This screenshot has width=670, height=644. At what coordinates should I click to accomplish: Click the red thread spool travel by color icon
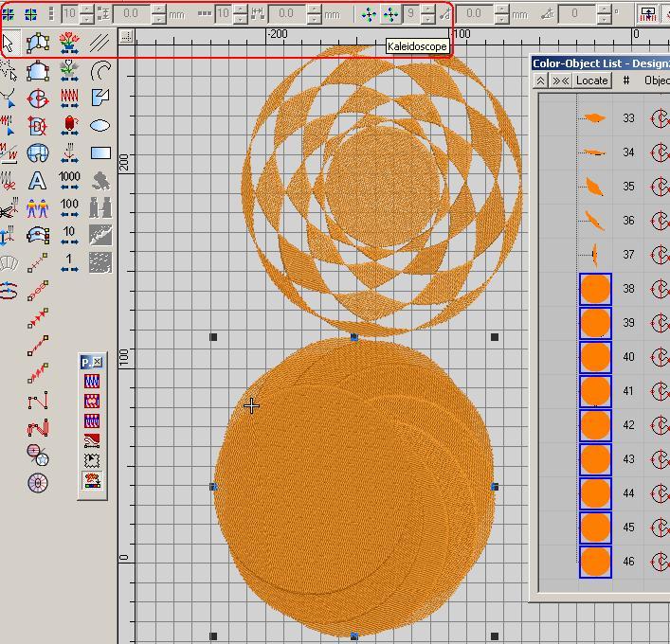pyautogui.click(x=69, y=126)
